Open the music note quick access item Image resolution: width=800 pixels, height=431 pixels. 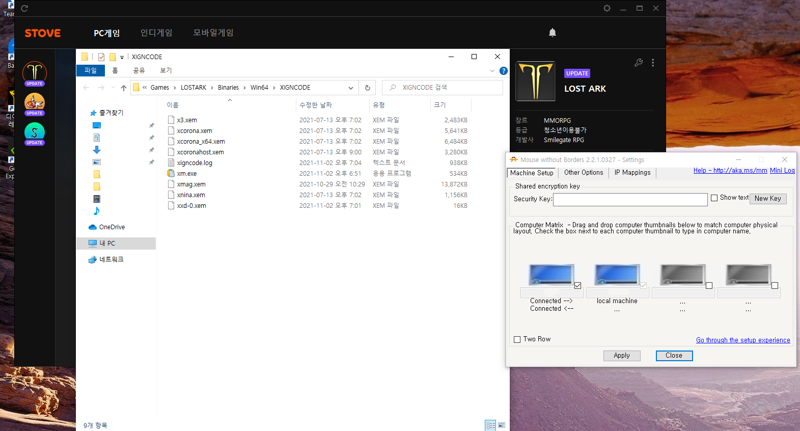coord(96,211)
